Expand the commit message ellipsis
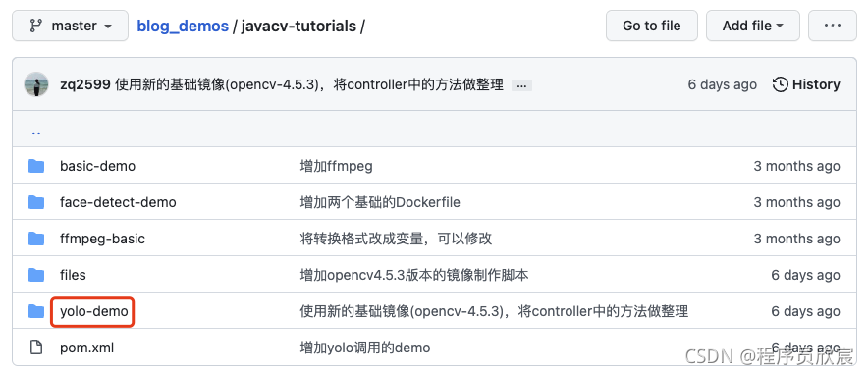 pos(521,85)
